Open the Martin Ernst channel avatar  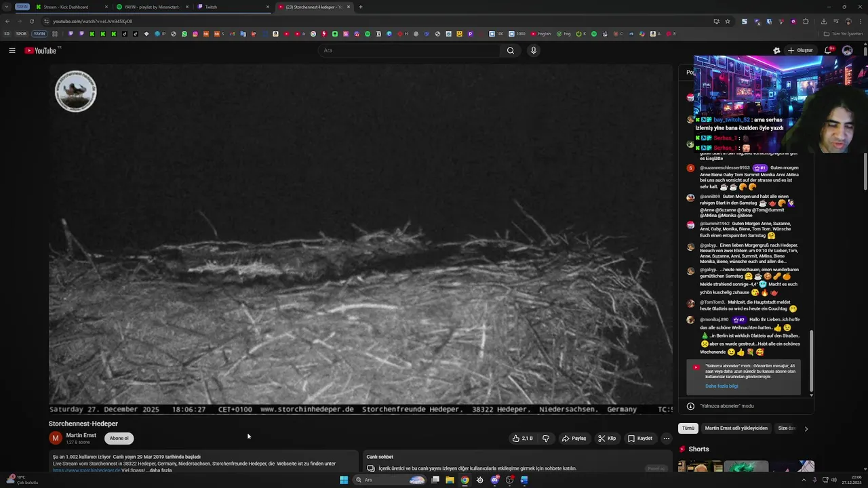(56, 438)
